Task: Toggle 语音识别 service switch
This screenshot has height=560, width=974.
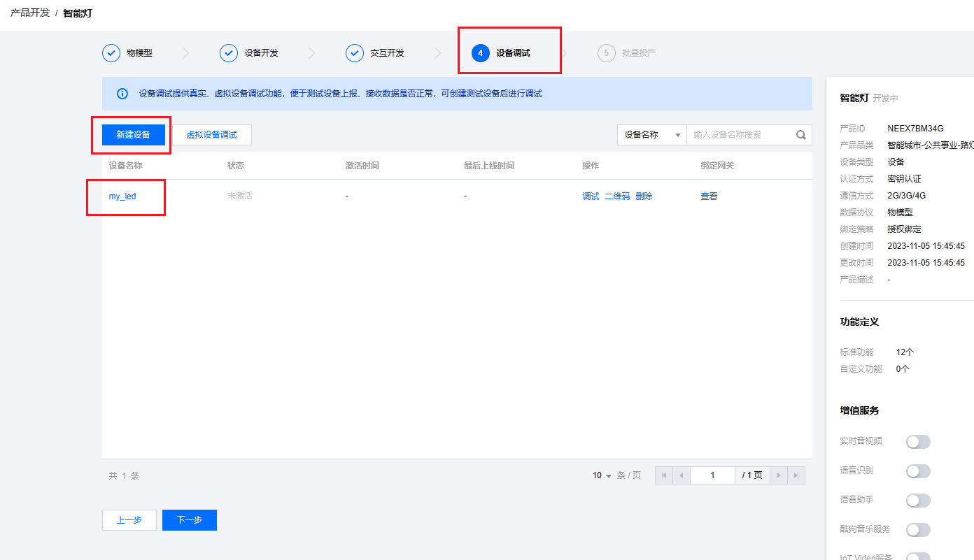Action: [x=918, y=471]
